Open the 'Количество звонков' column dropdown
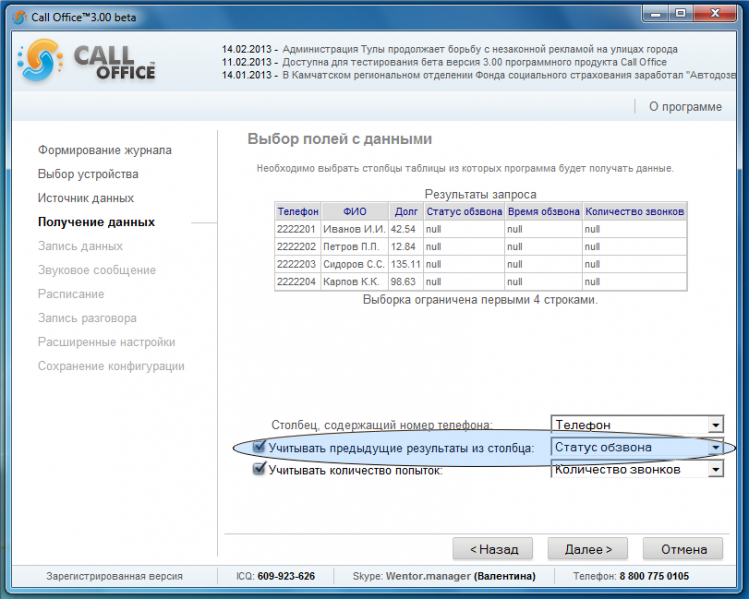Screen dimensions: 749x599 click(x=637, y=470)
